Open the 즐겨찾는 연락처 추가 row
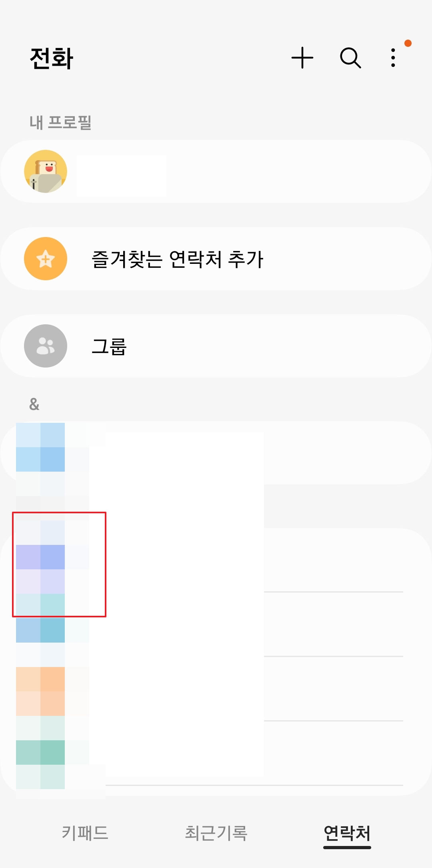Screen dimensions: 432x868 point(216,258)
